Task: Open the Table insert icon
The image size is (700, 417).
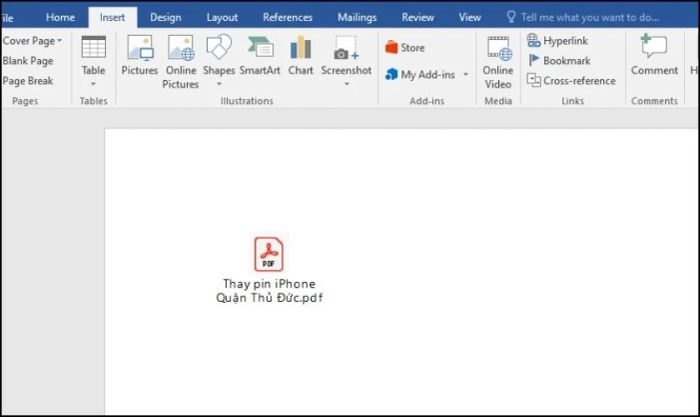Action: [93, 47]
